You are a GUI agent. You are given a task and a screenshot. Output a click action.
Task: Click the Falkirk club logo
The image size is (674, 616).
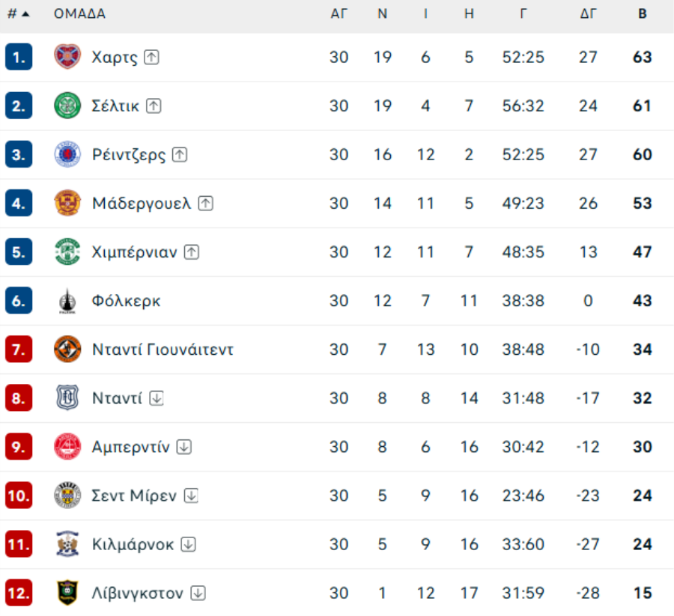(x=67, y=301)
